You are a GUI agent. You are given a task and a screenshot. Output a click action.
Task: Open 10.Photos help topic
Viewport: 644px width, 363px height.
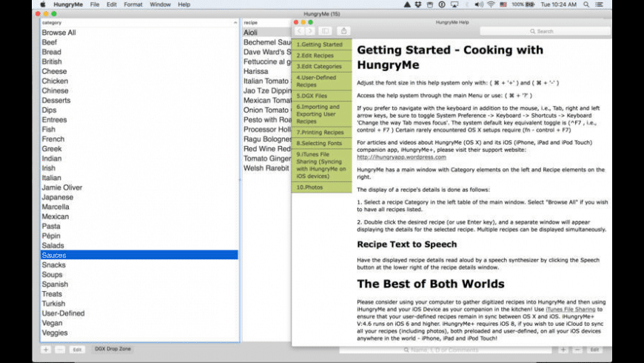321,187
